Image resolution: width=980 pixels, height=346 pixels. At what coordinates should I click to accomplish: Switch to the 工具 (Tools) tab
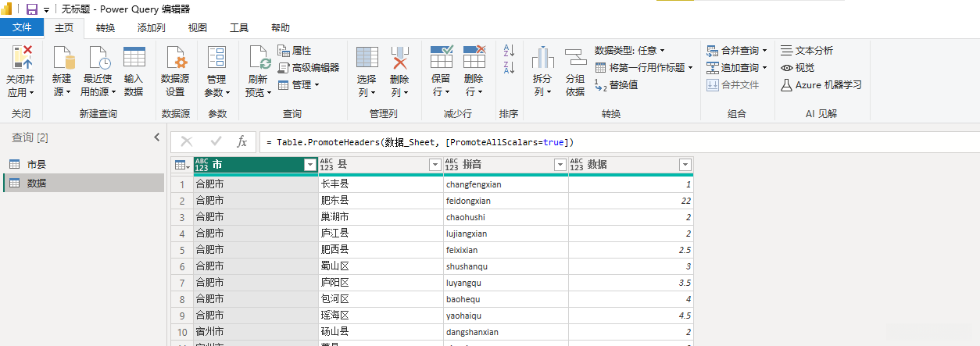(239, 27)
